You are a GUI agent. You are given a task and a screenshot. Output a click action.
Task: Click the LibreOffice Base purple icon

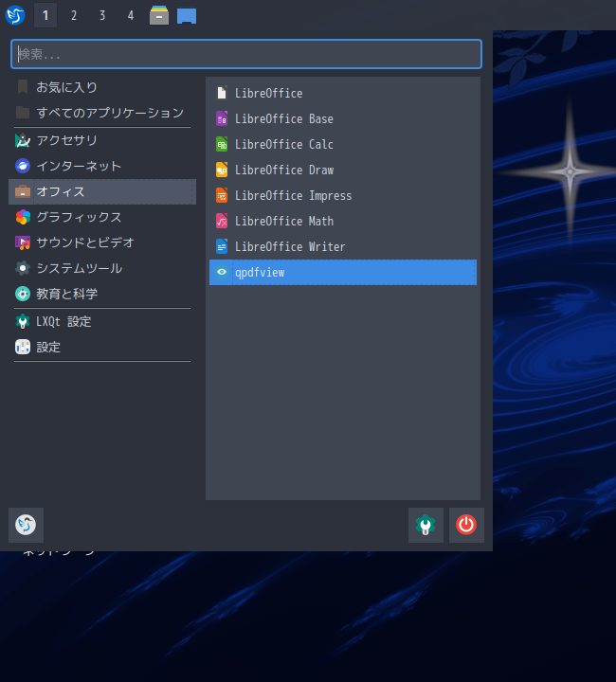(222, 118)
